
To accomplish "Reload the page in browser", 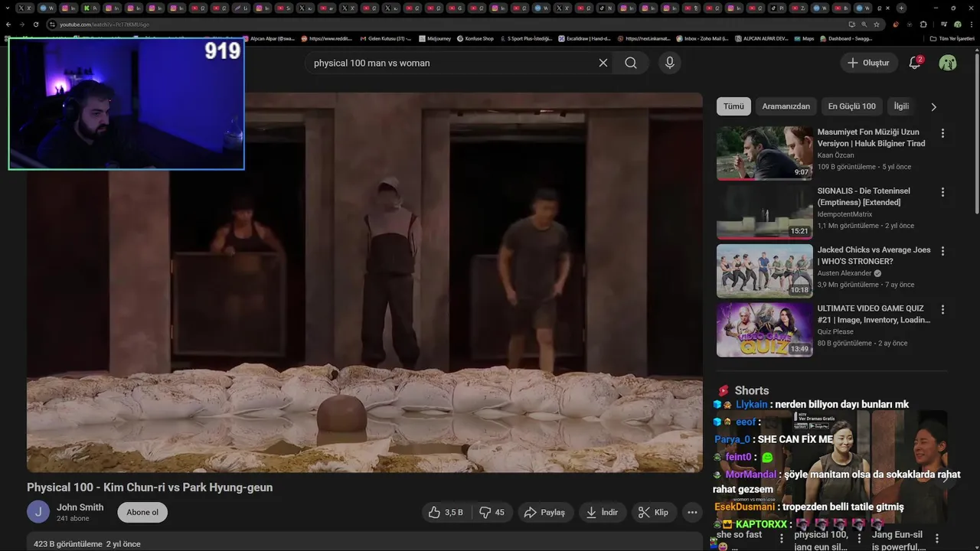I will click(x=35, y=24).
